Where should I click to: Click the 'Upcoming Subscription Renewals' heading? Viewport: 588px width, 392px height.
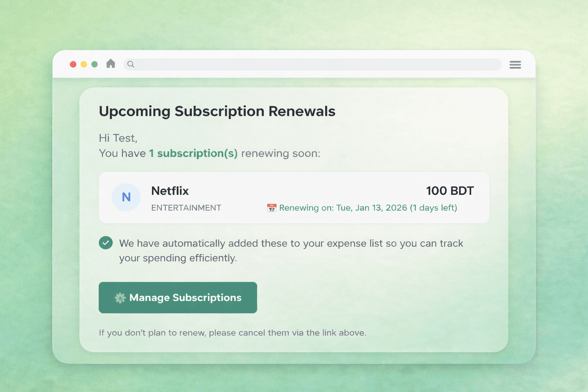(x=217, y=111)
